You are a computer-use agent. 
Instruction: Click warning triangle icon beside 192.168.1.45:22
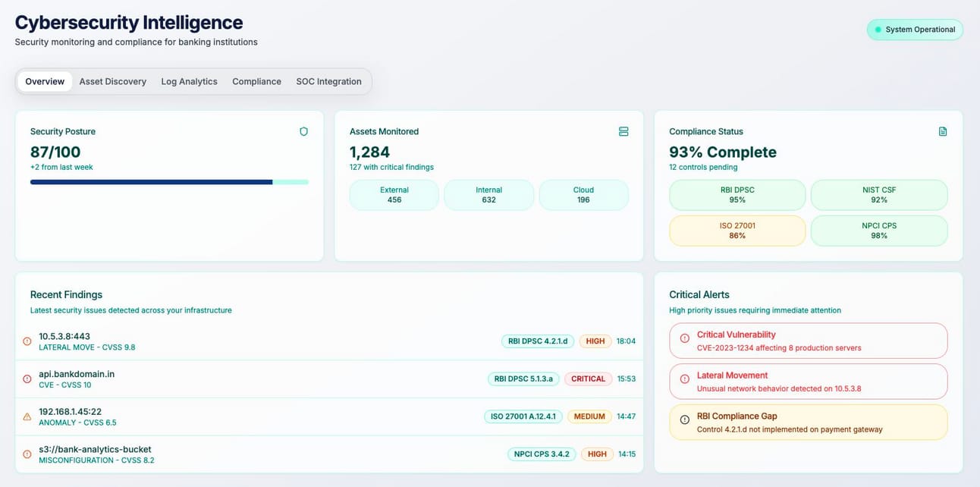(x=27, y=416)
